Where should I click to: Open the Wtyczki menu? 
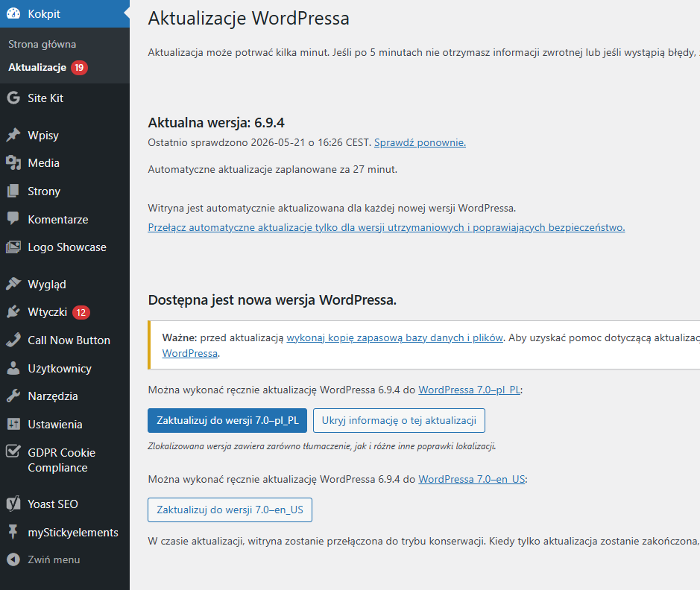[65, 312]
